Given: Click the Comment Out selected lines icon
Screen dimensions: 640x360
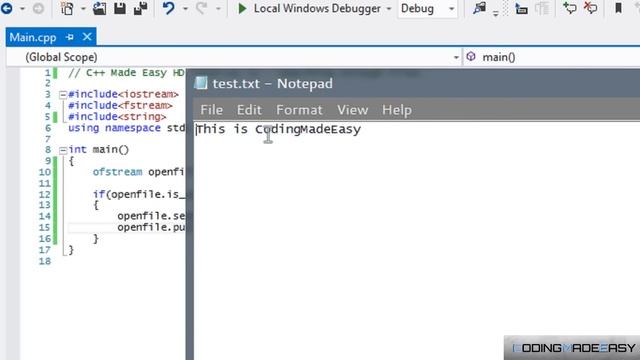Looking at the screenshot, I should (569, 8).
